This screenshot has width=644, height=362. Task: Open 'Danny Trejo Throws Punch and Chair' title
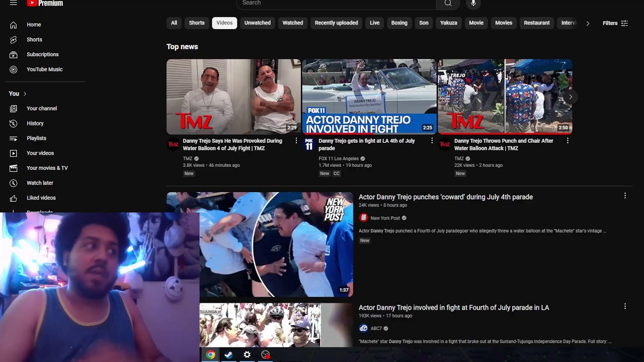504,145
